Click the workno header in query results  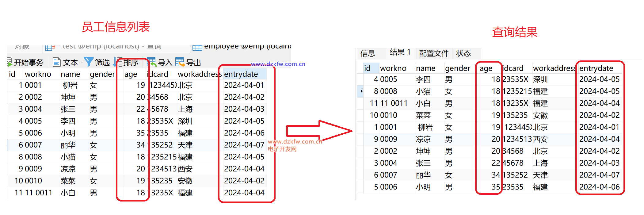point(393,68)
